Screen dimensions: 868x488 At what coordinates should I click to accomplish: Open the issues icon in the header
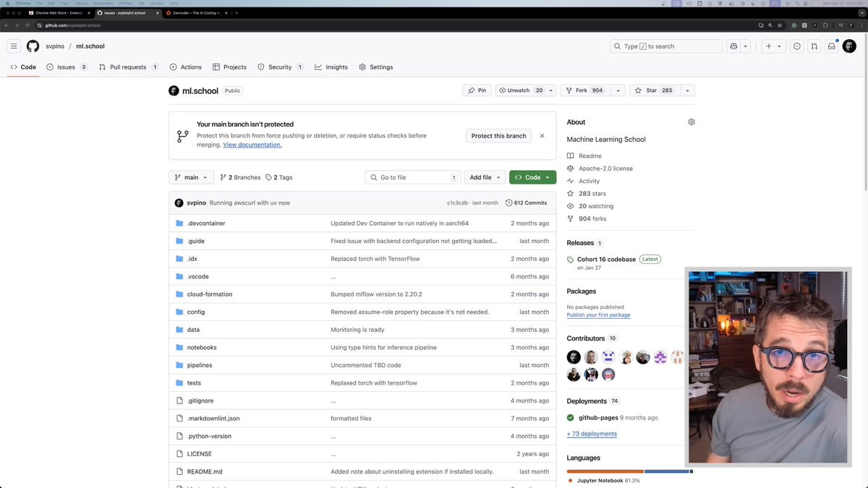tap(797, 46)
